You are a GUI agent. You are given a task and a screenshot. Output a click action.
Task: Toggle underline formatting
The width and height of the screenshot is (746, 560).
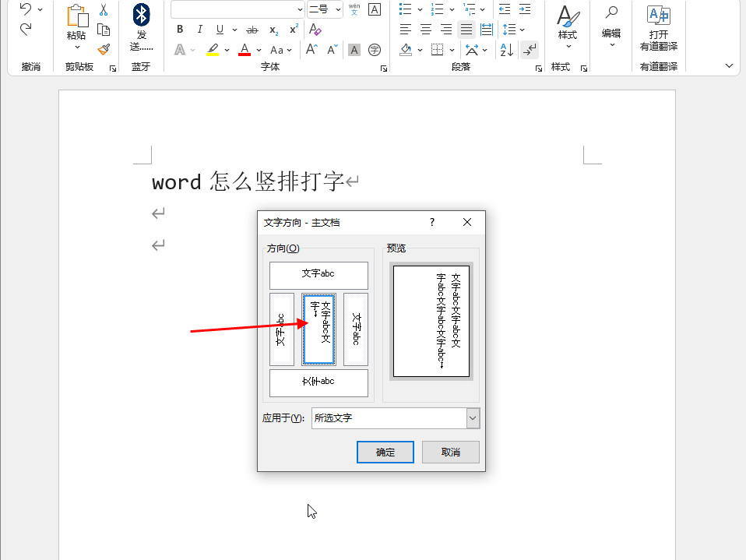point(220,30)
